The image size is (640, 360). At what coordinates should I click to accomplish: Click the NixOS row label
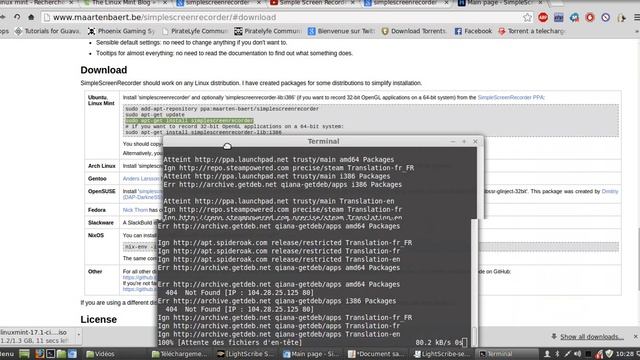(96, 236)
